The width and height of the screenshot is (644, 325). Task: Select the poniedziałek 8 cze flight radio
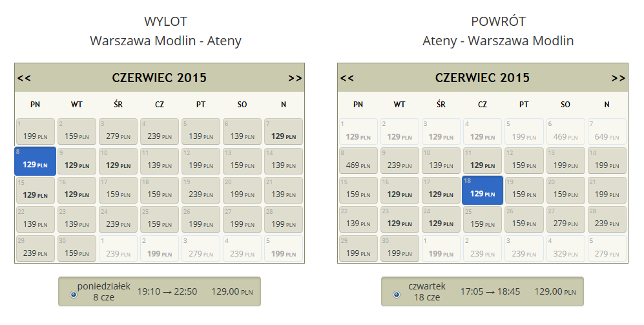(74, 294)
